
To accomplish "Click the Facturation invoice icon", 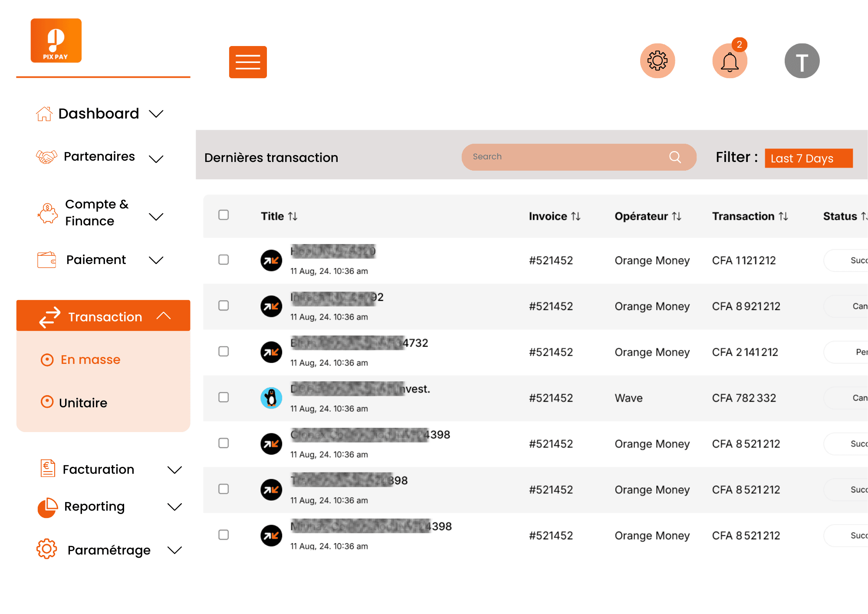I will [48, 469].
